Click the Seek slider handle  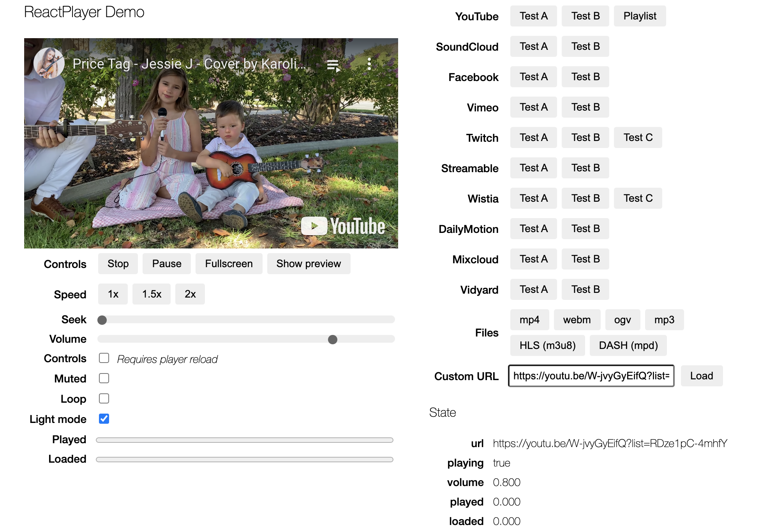pos(102,320)
